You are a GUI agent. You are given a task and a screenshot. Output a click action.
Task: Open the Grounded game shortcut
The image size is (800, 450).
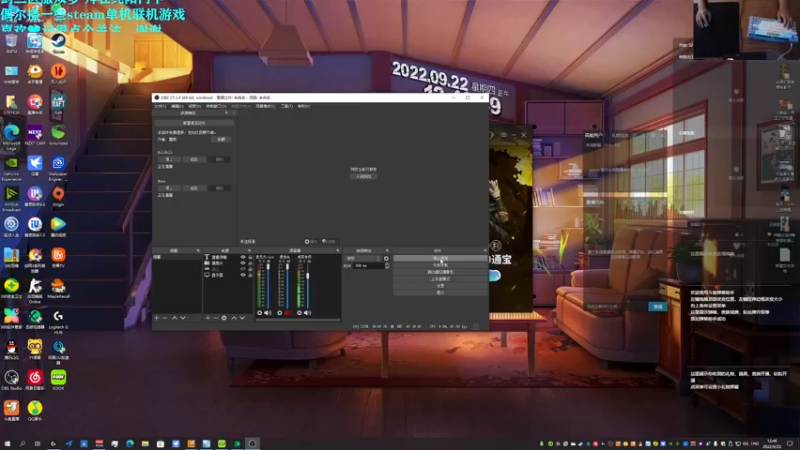(58, 136)
